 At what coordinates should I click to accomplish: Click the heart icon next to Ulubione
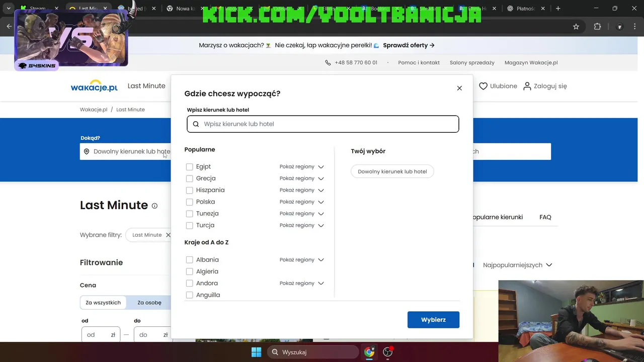tap(483, 86)
